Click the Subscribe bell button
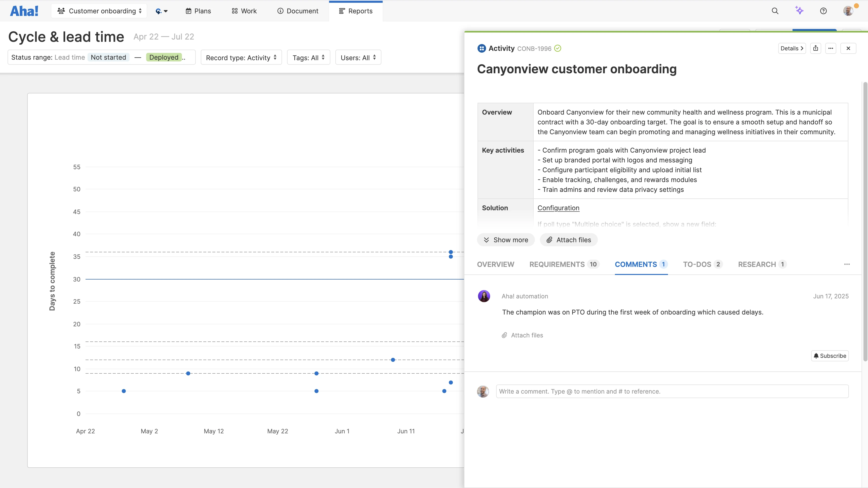Image resolution: width=868 pixels, height=488 pixels. pyautogui.click(x=830, y=356)
